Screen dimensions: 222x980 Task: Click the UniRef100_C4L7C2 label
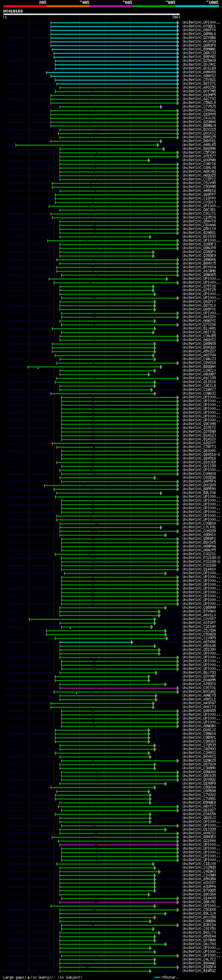199,959
